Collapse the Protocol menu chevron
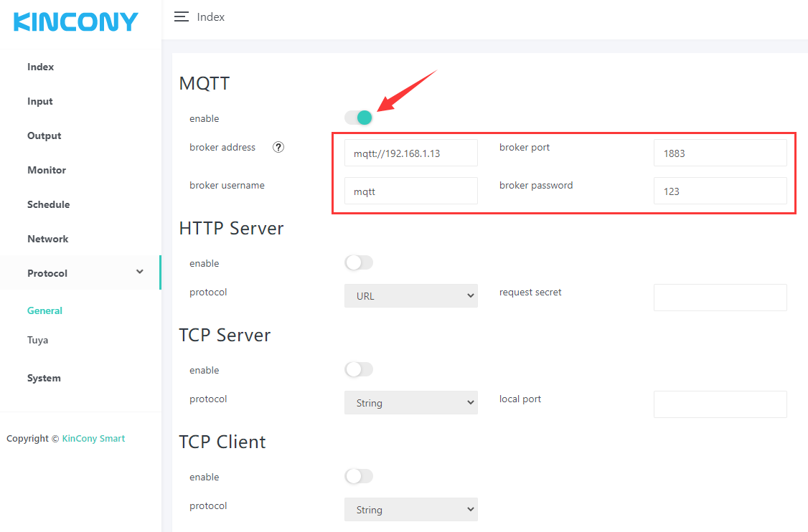 tap(140, 272)
